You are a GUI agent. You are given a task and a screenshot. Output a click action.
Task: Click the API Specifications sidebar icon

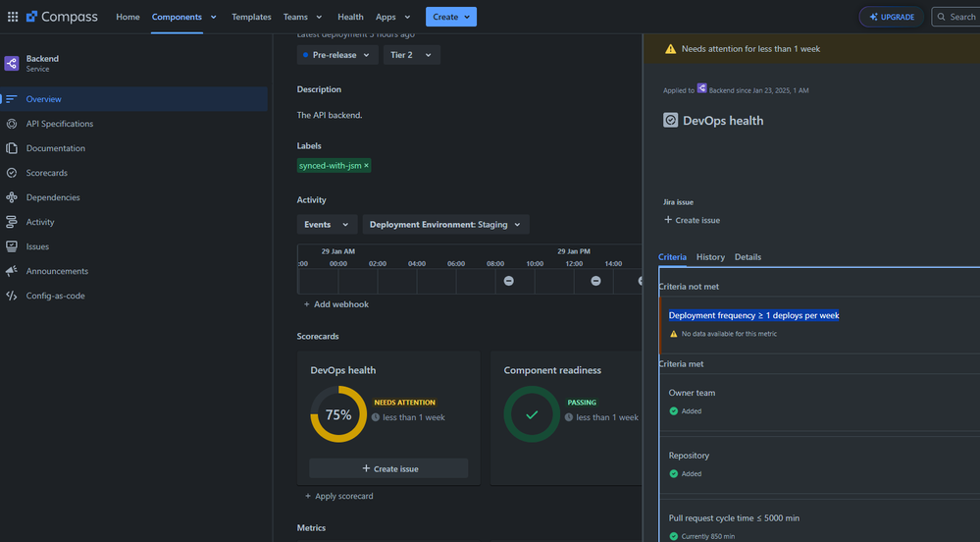tap(11, 124)
